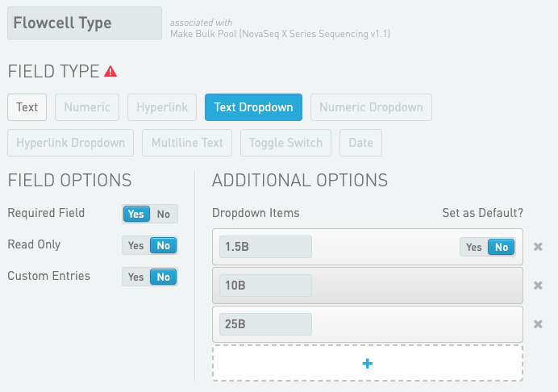Image resolution: width=558 pixels, height=392 pixels.
Task: Select the Text field type
Action: tap(27, 107)
